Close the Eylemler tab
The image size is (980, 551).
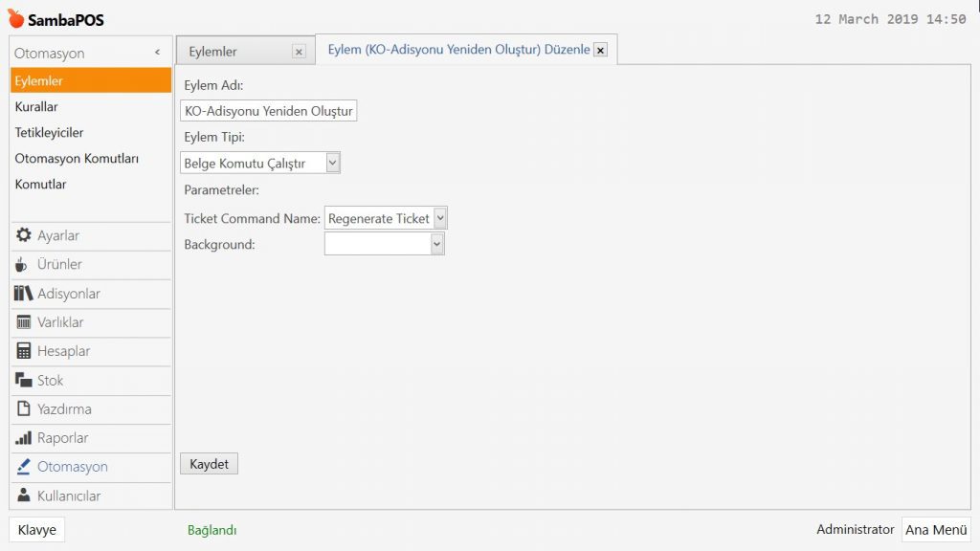(299, 52)
